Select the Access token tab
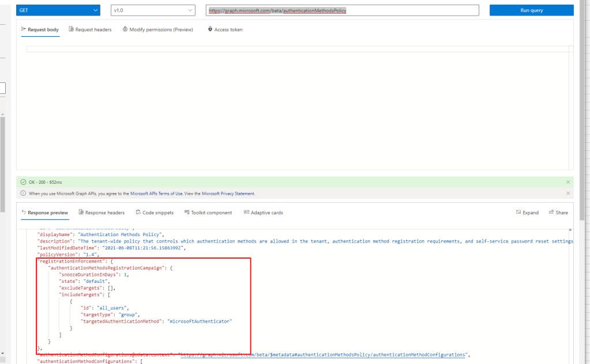The width and height of the screenshot is (590, 364). coord(225,29)
